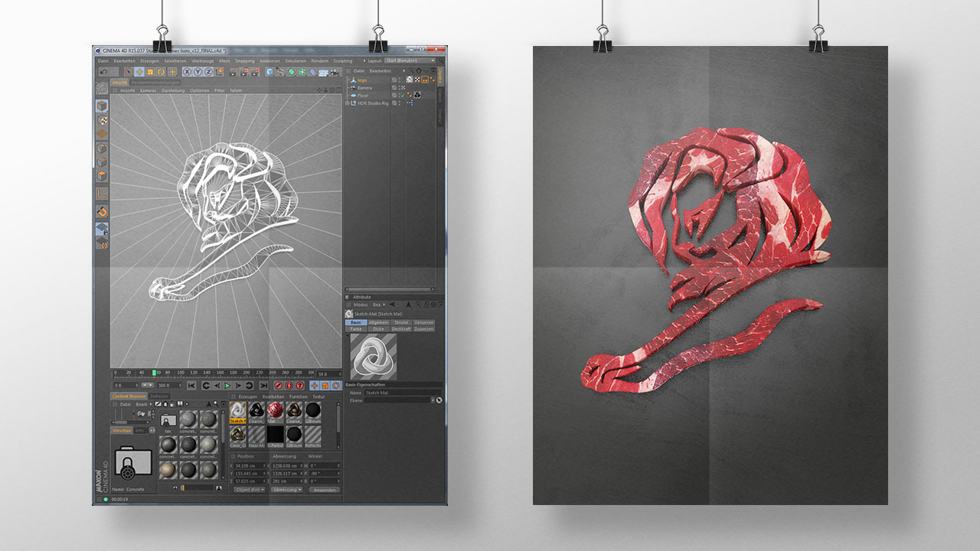Select Polygons mode icon in left palette

pyautogui.click(x=102, y=174)
